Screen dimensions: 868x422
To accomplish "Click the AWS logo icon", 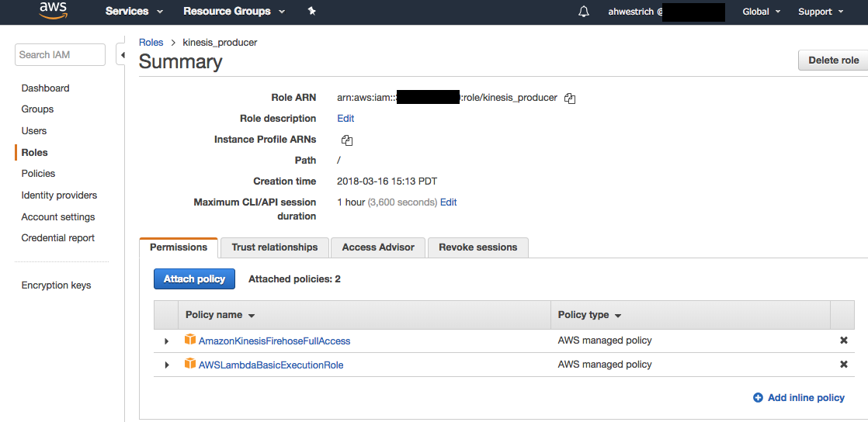I will pos(53,11).
